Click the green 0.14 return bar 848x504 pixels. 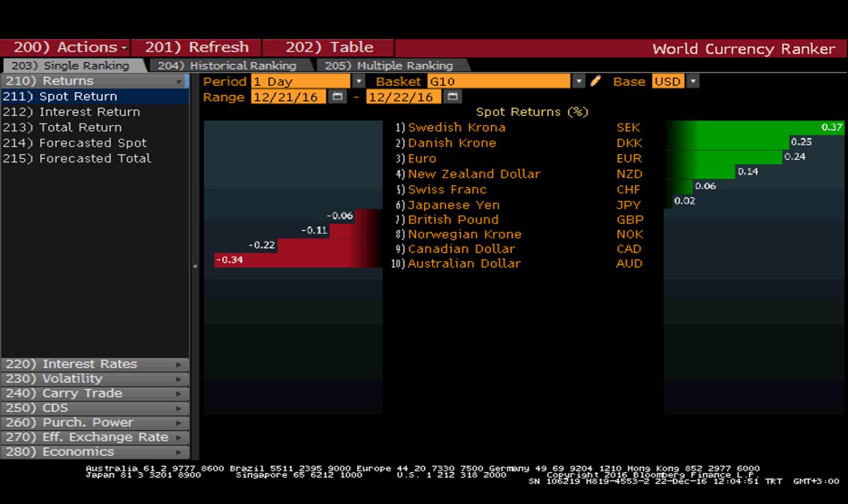coord(700,172)
